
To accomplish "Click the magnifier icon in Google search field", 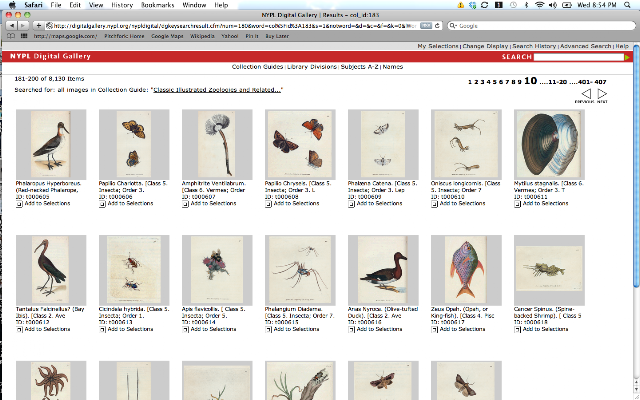I will pos(453,26).
